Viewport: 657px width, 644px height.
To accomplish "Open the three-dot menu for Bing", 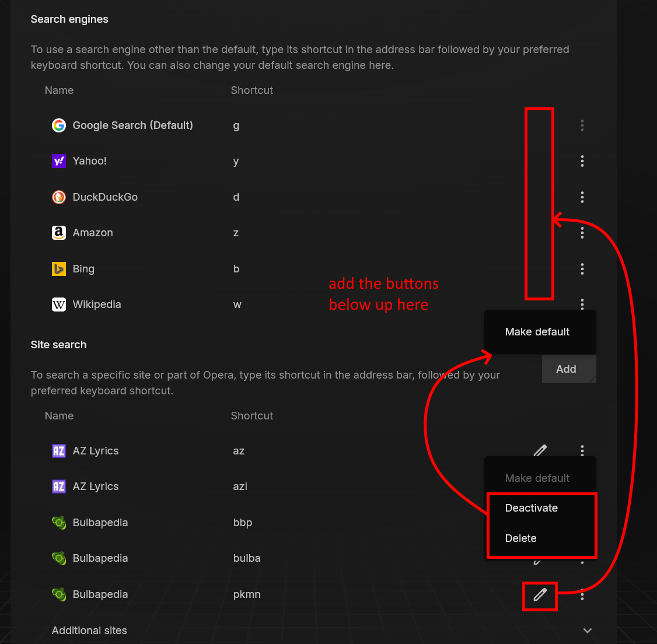I will pos(582,268).
